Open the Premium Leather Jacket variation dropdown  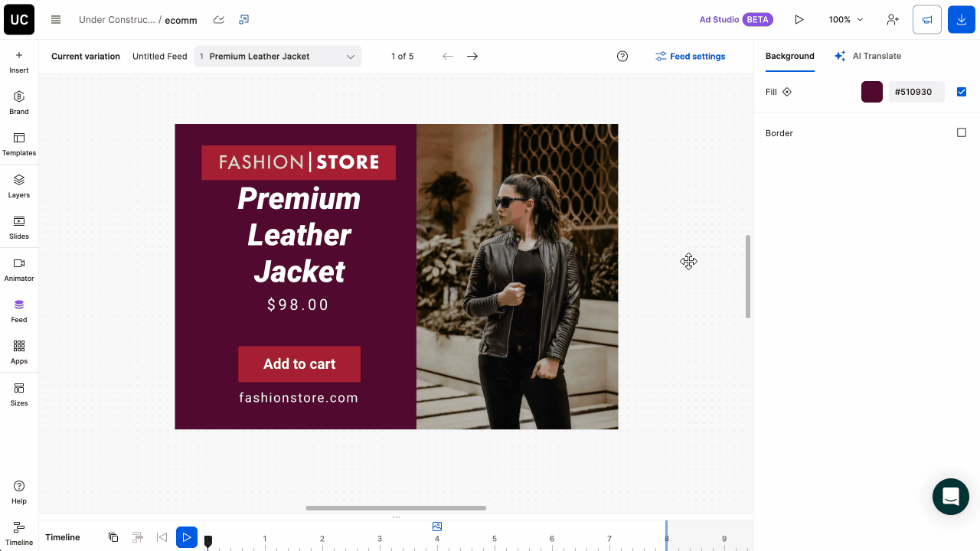[278, 56]
